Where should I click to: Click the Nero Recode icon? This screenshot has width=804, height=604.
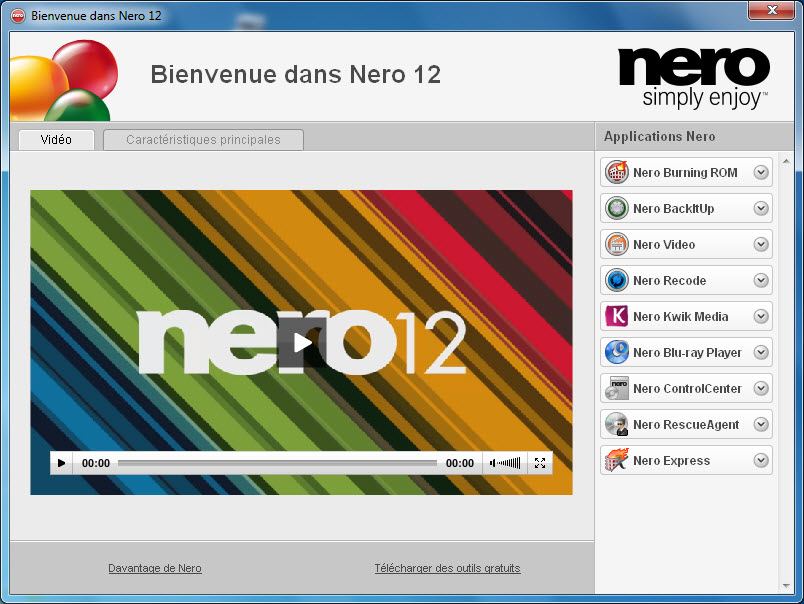click(x=617, y=280)
